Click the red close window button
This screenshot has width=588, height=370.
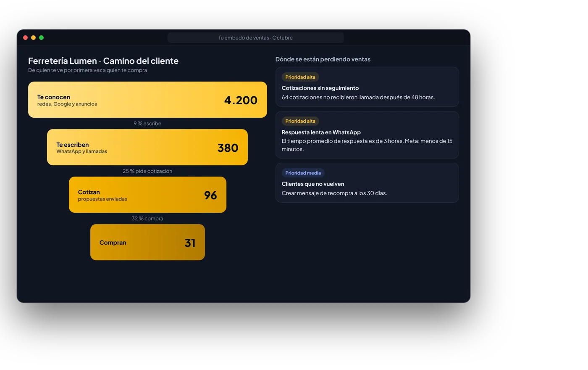26,38
